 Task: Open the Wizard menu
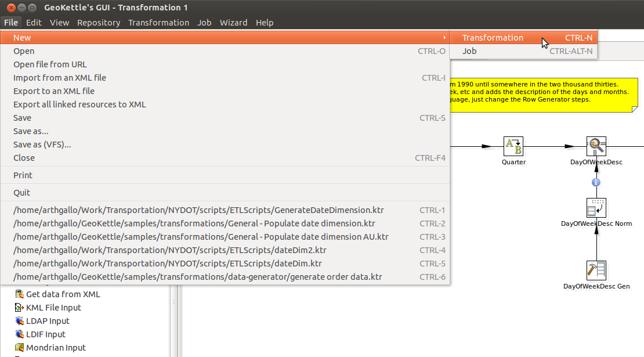tap(233, 23)
